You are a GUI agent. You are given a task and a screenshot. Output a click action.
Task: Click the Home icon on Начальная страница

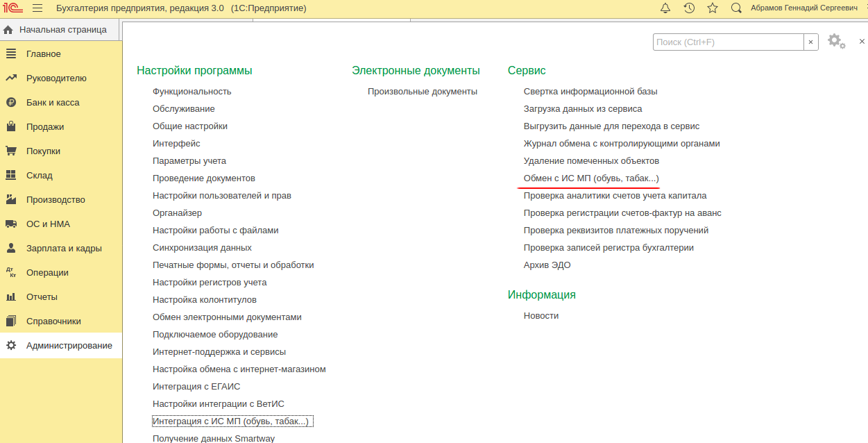click(x=8, y=30)
